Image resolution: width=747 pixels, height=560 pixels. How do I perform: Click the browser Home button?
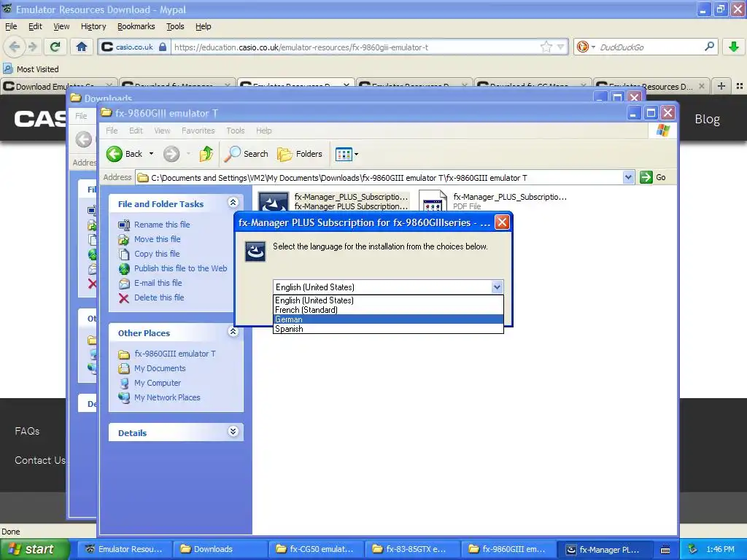coord(82,47)
